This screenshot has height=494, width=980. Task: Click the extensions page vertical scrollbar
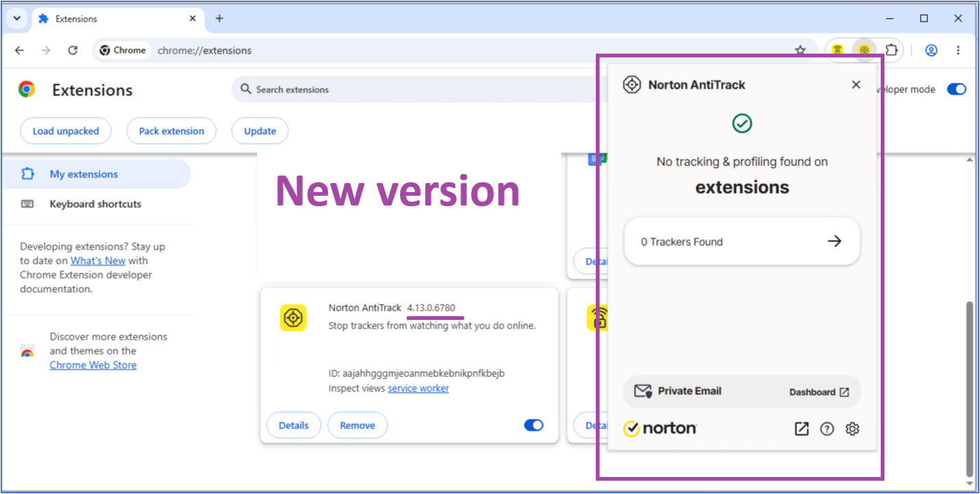(969, 388)
